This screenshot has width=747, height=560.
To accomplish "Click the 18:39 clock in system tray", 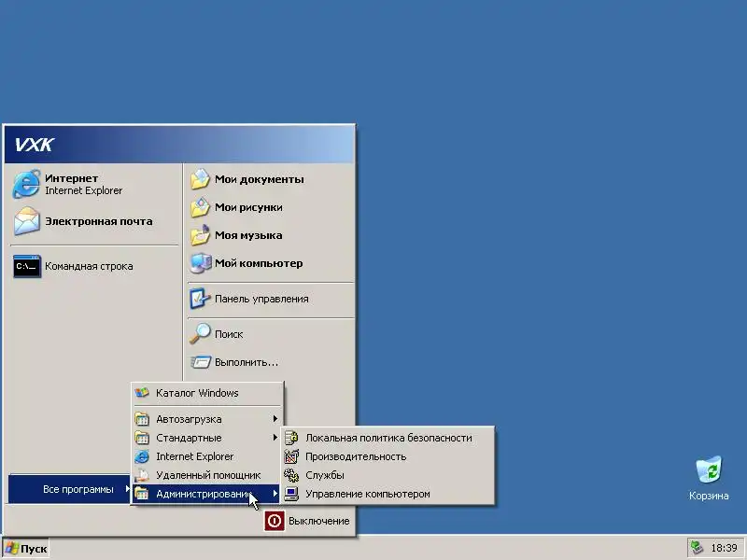I will (724, 548).
